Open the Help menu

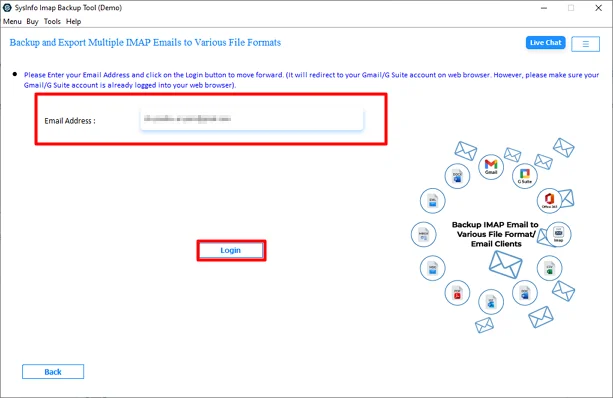point(73,22)
